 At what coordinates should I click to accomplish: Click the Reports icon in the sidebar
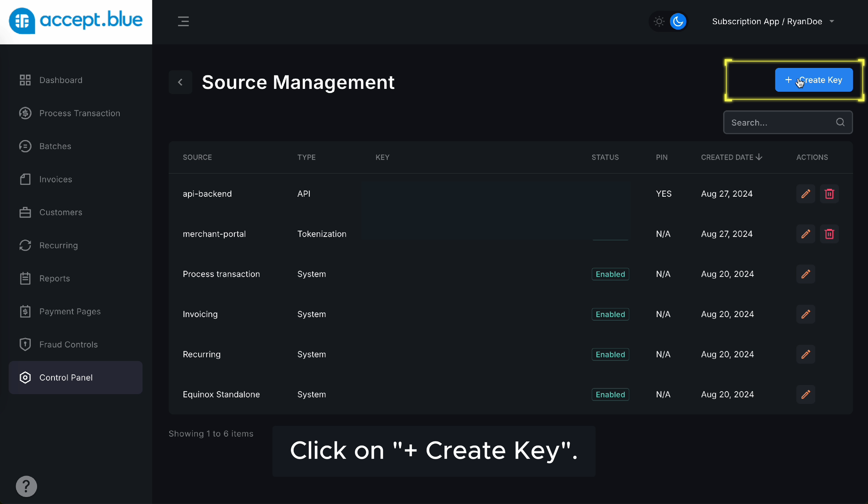click(x=25, y=278)
